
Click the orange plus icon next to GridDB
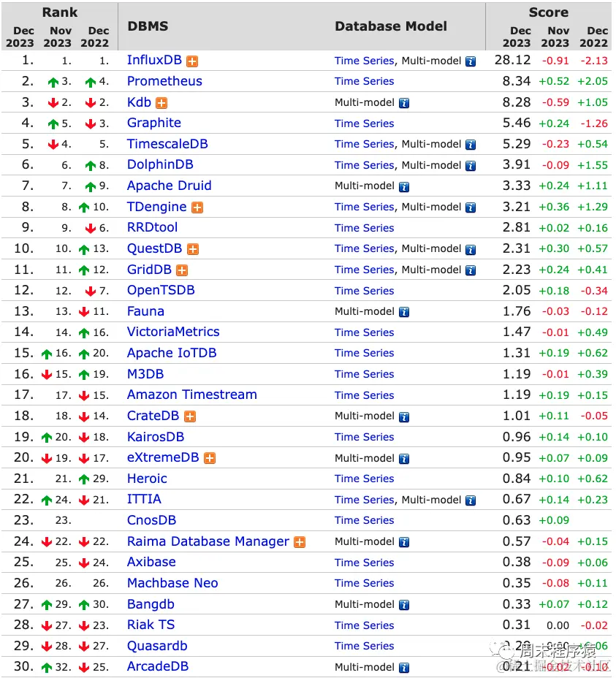182,270
